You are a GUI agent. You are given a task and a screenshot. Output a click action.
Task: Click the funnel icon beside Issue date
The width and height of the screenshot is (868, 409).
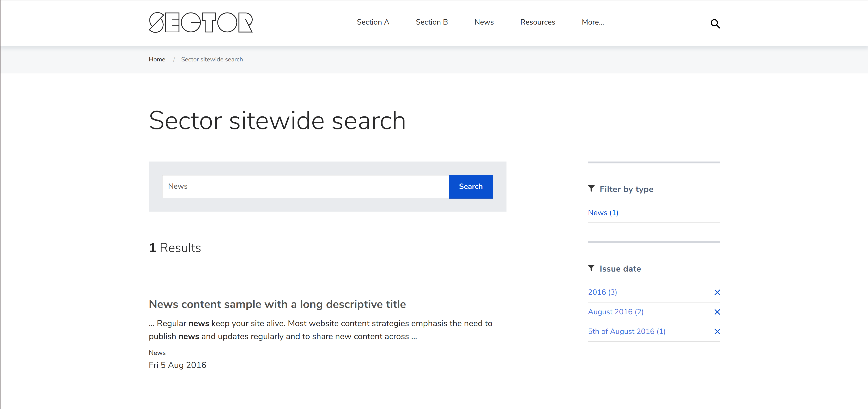(591, 268)
